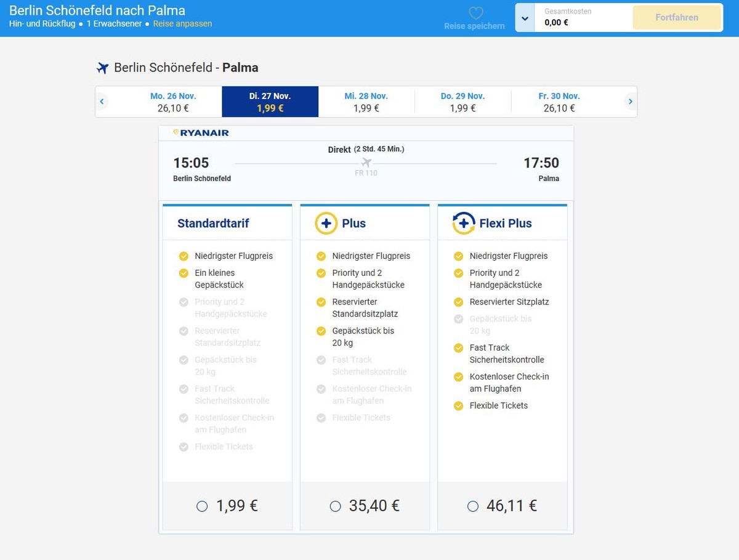
Task: Click checkmark beside Plus Reservierter Standardsitzplatz
Action: click(x=321, y=302)
